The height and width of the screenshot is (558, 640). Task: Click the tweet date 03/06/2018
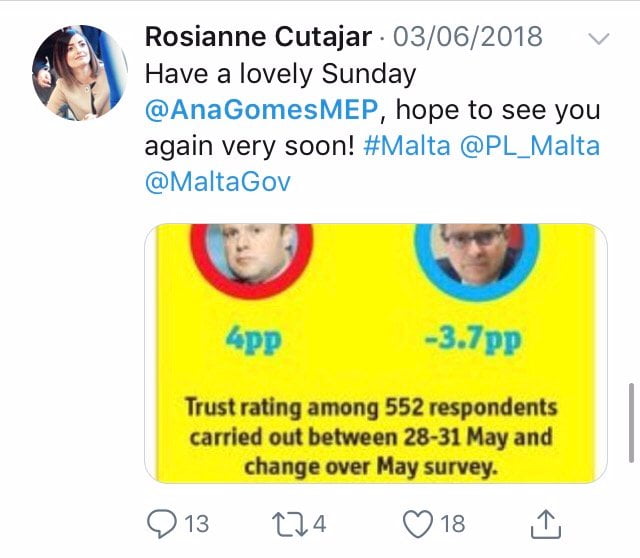(x=468, y=38)
